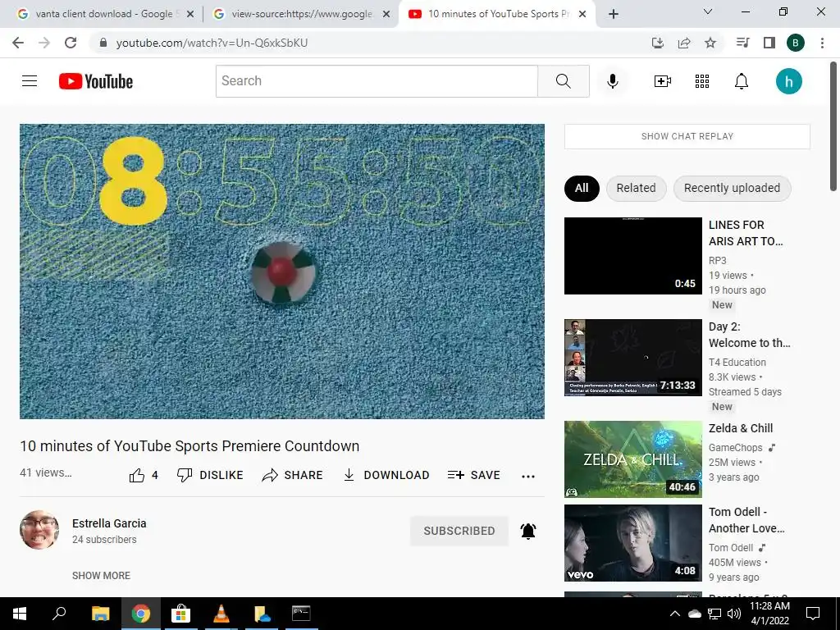Viewport: 840px width, 630px height.
Task: Click the site lock icon in address bar
Action: 103,43
